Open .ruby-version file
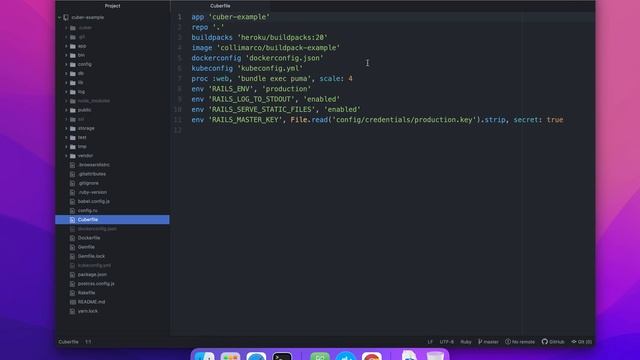The height and width of the screenshot is (360, 640). pyautogui.click(x=92, y=192)
